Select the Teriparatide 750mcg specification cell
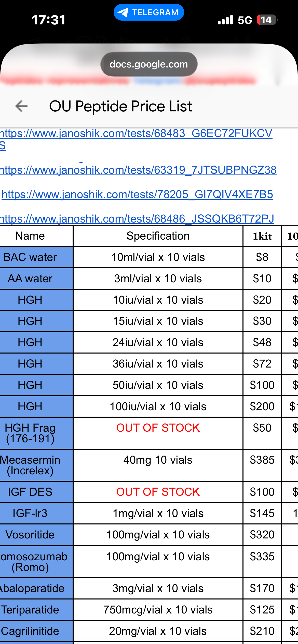Screen dimensions: 298x644 (158, 610)
